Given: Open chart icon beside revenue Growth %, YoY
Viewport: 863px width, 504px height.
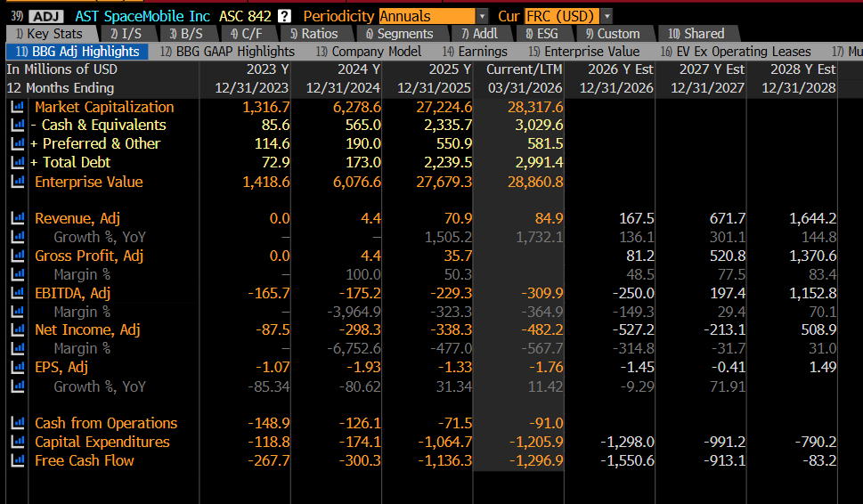Looking at the screenshot, I should (18, 237).
